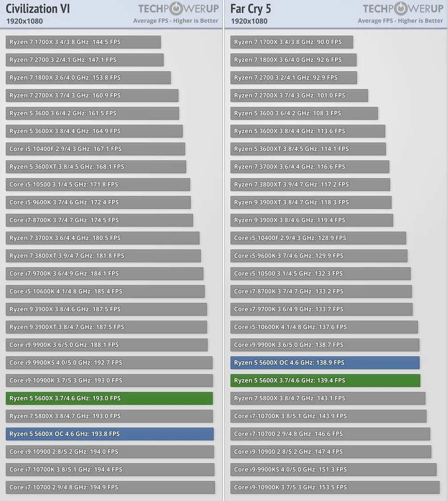Click Core i7-8700K 133.2 FPS bar

[x=321, y=291]
